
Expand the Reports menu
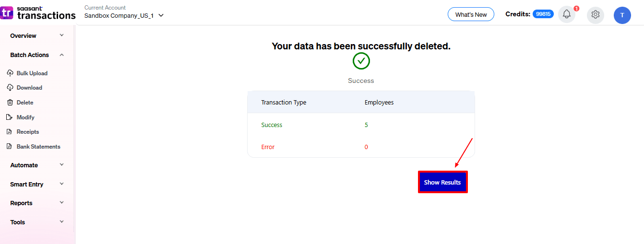coord(61,203)
